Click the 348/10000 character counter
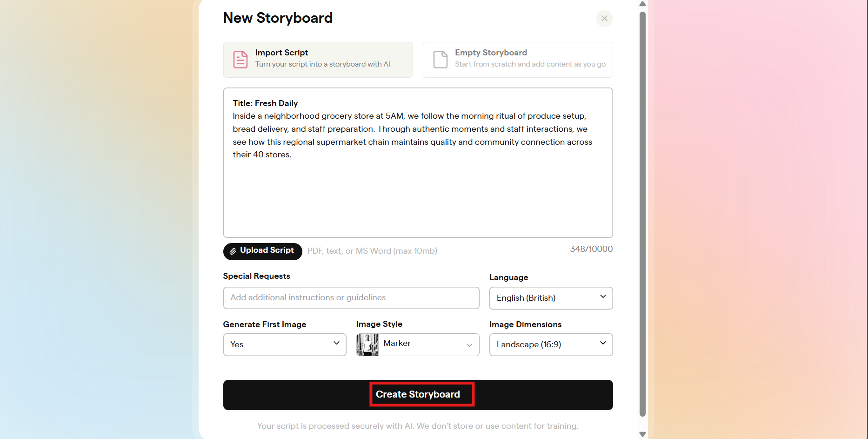The height and width of the screenshot is (439, 868). (591, 249)
